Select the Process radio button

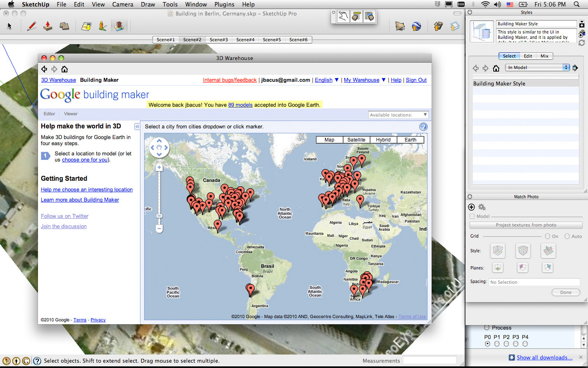(487, 328)
